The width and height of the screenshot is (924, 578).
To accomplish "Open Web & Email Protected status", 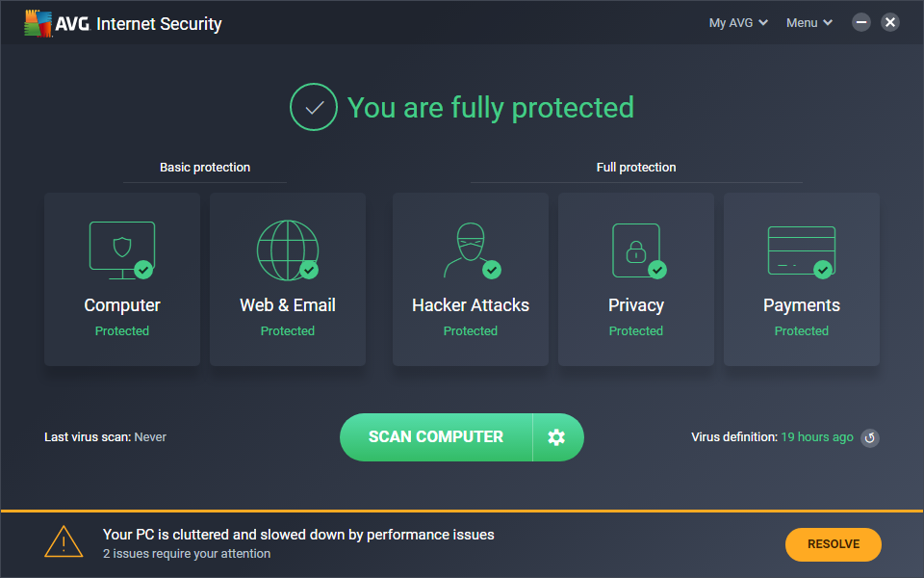I will 287,330.
